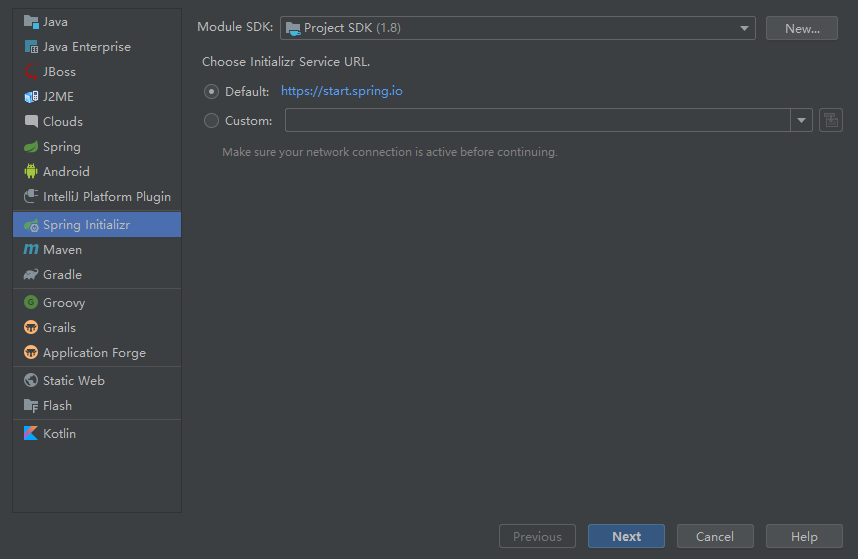Viewport: 858px width, 559px height.
Task: Select the JBoss icon in sidebar
Action: (31, 72)
